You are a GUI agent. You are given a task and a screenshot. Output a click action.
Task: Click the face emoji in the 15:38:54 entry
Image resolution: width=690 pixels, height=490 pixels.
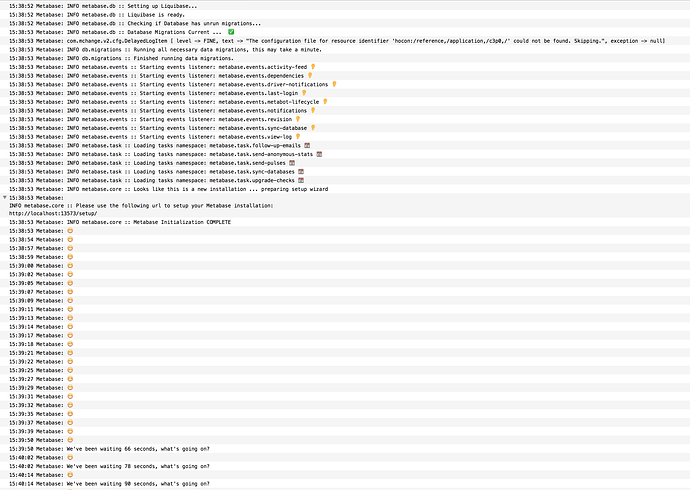70,239
